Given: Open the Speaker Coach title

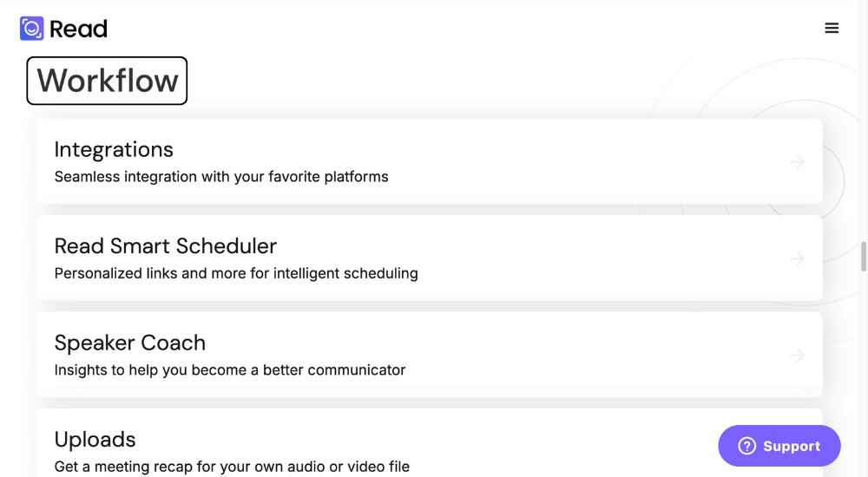Looking at the screenshot, I should (x=130, y=343).
